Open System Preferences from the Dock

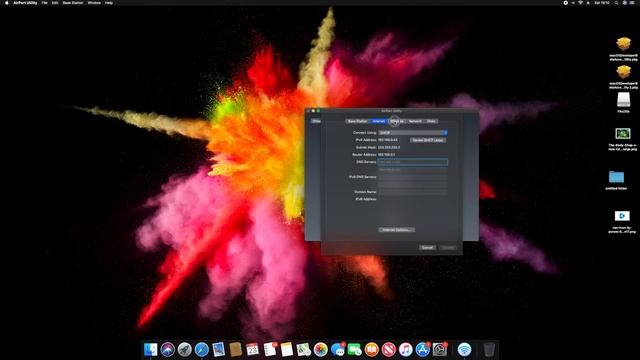[440, 349]
